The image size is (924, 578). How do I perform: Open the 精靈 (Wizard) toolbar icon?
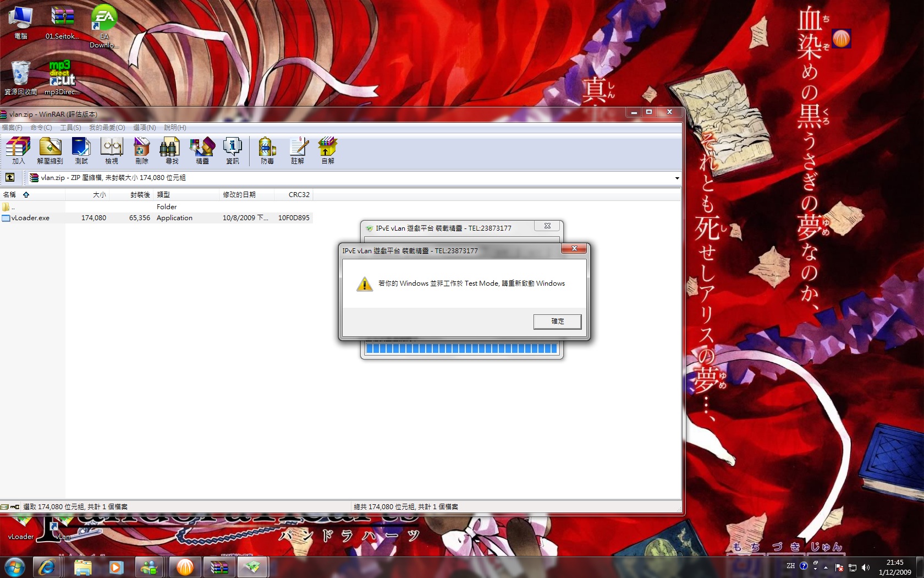coord(202,150)
